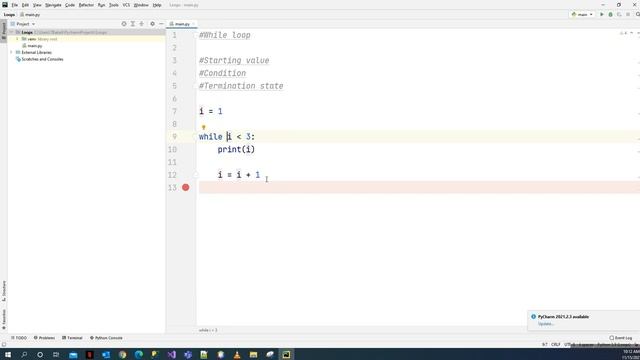Viewport: 640px width, 360px height.
Task: Click the while breadcrumb below the editor
Action: click(208, 330)
